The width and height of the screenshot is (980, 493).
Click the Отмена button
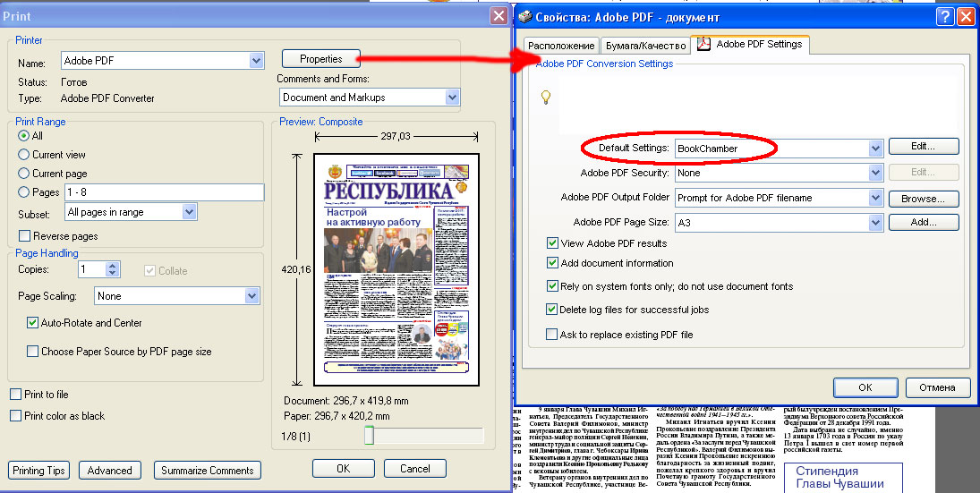[938, 387]
